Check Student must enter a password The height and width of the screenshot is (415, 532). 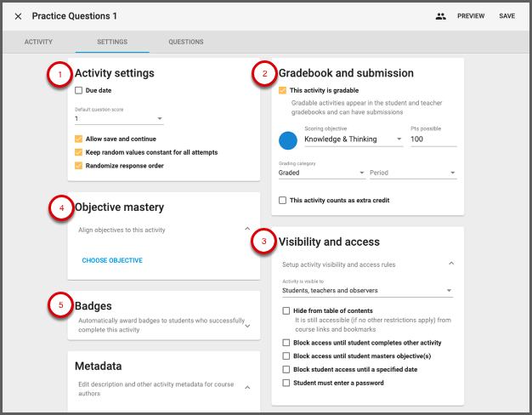coord(286,384)
